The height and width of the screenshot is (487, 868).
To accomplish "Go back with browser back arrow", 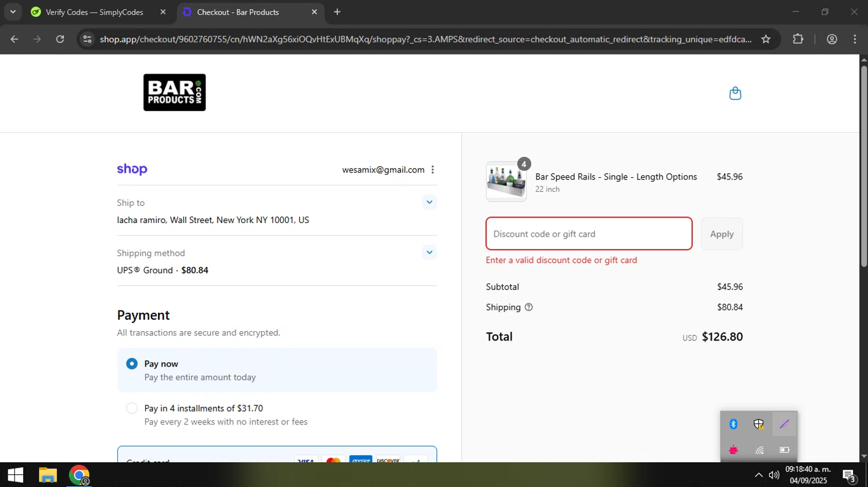I will point(14,39).
